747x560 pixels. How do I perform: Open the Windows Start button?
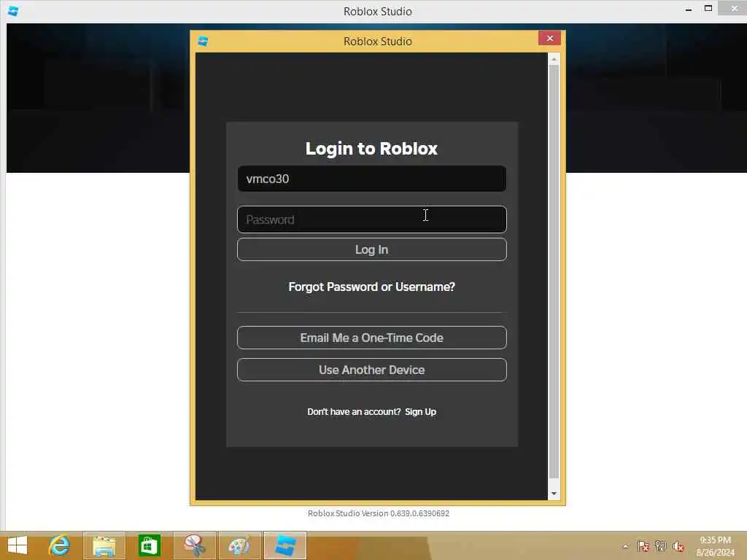pos(18,545)
